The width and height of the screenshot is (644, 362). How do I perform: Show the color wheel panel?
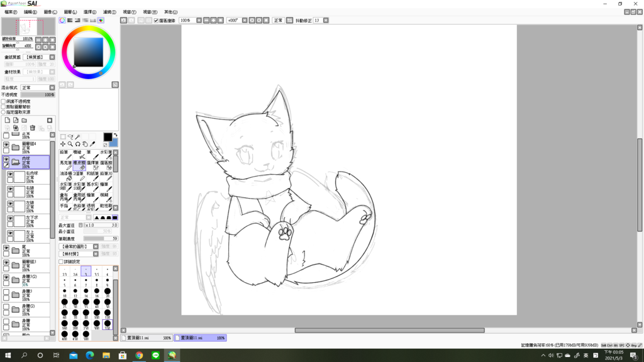click(x=62, y=20)
